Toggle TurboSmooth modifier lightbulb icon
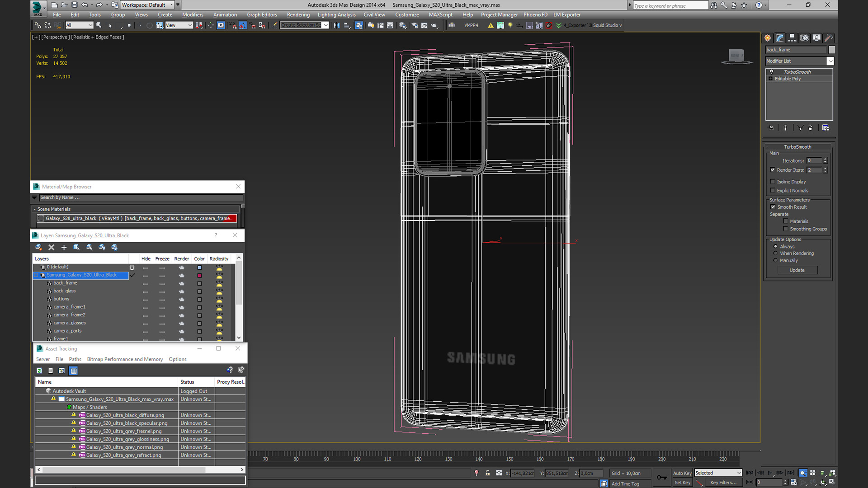Viewport: 868px width, 488px height. point(772,72)
